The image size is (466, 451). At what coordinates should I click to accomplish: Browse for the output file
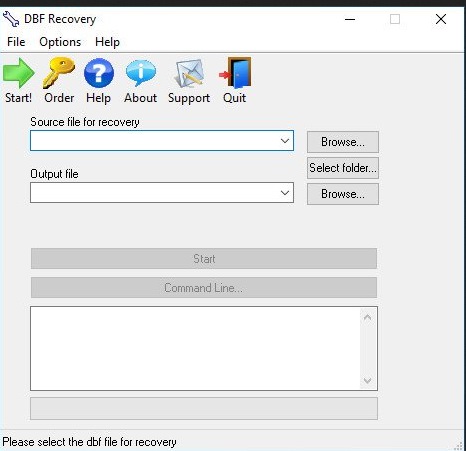(x=343, y=194)
